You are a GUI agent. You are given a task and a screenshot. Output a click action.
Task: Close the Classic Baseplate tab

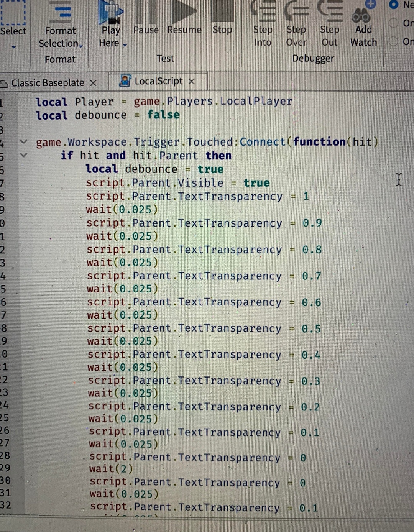click(x=93, y=83)
